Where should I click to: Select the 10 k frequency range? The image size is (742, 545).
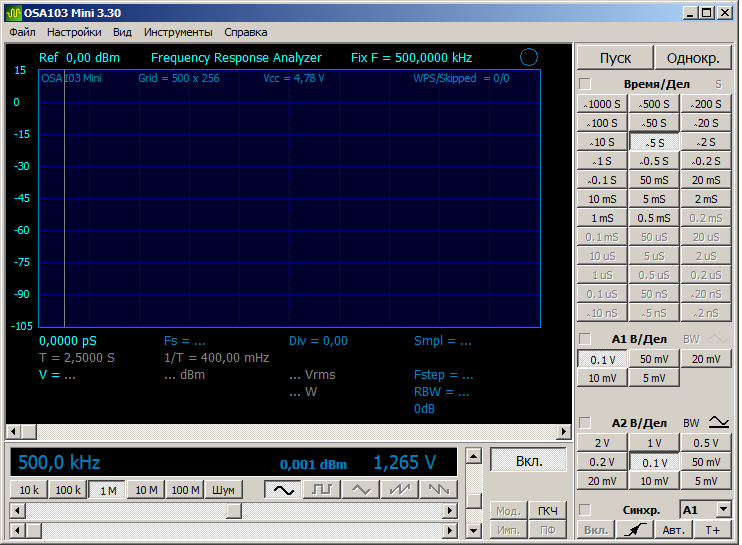[29, 490]
